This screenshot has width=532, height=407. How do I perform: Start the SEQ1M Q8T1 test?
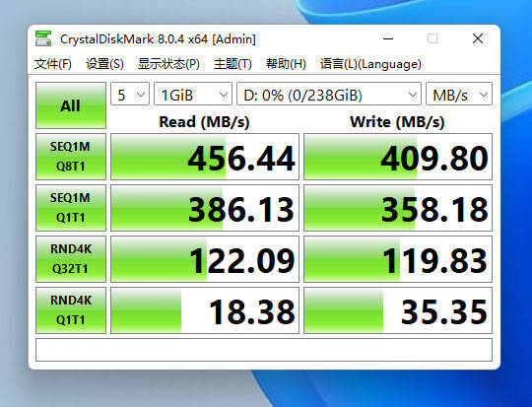[x=71, y=157]
